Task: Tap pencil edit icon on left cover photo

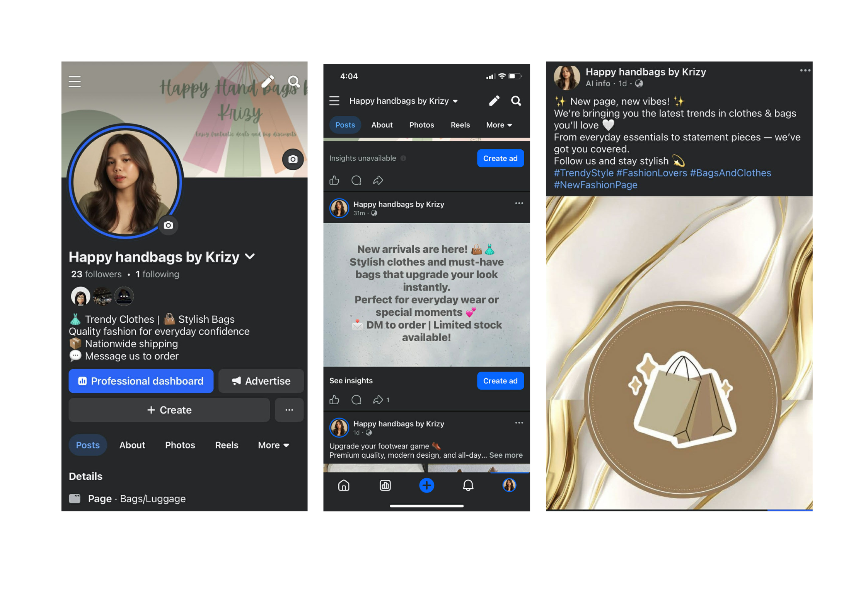Action: point(268,82)
